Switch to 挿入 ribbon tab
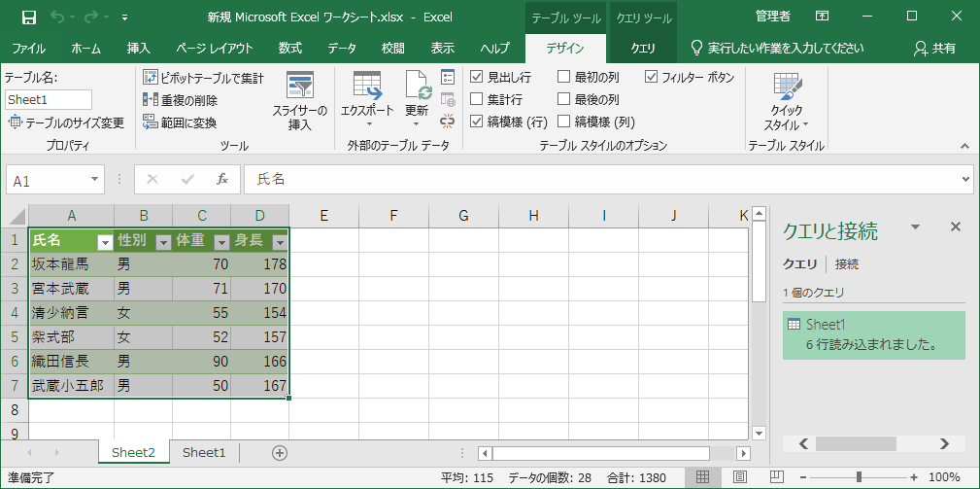This screenshot has width=980, height=489. click(x=138, y=49)
